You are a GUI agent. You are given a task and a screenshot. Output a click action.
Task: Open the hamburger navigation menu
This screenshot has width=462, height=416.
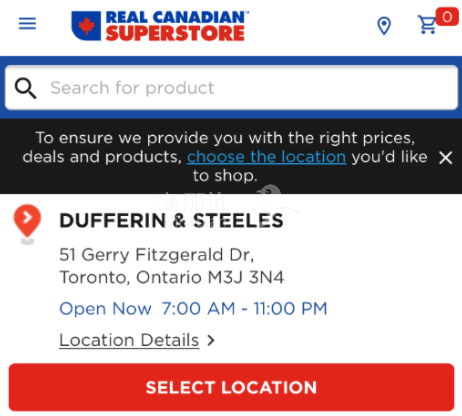coord(27,24)
